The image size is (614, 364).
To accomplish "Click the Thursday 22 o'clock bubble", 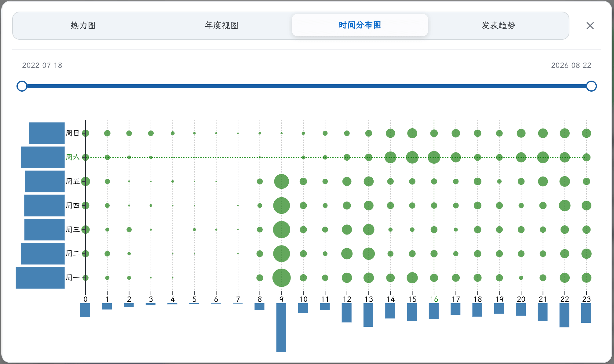I will [565, 206].
